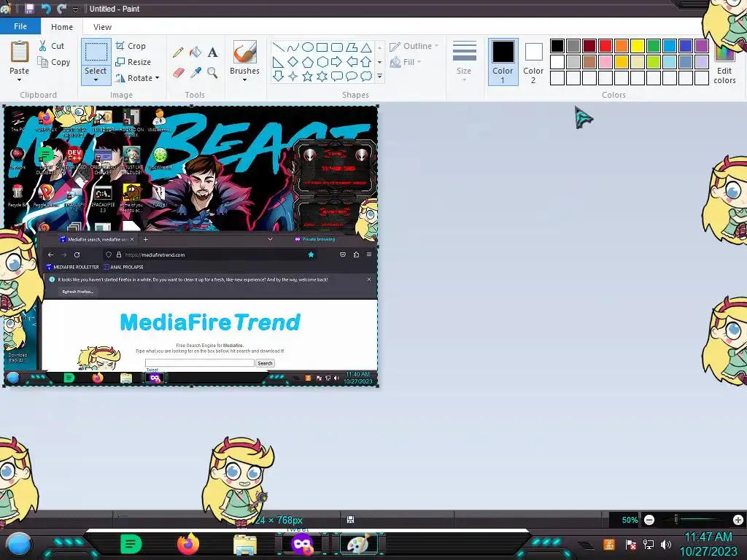The width and height of the screenshot is (747, 560).
Task: Choose the Five-point star shape
Action: click(308, 76)
